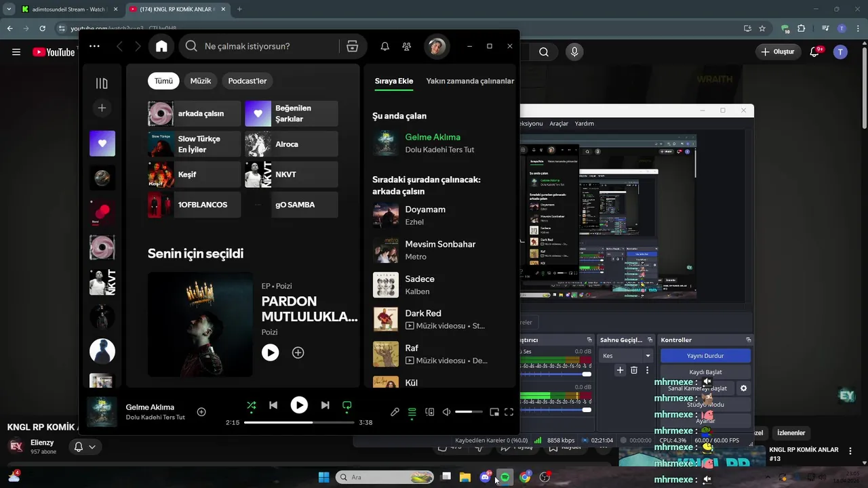
Task: Click YouTube voice search microphone
Action: (x=574, y=52)
